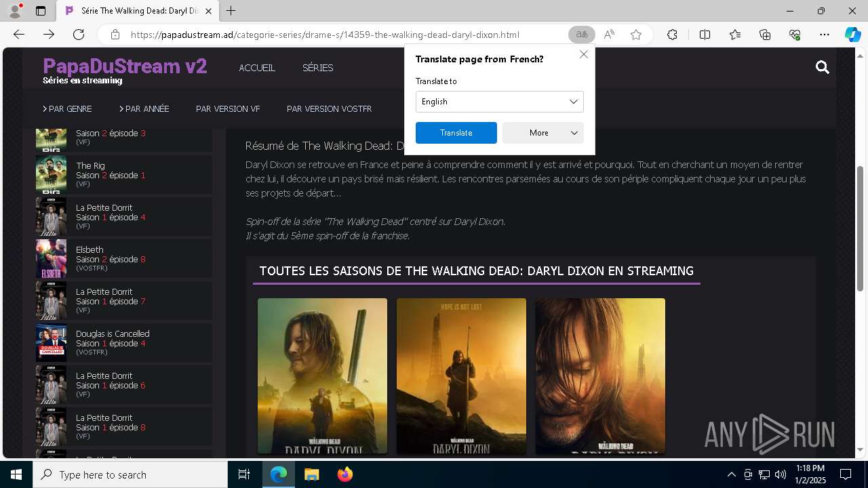Viewport: 868px width, 488px height.
Task: Open Translate to language dropdown
Action: tap(499, 102)
